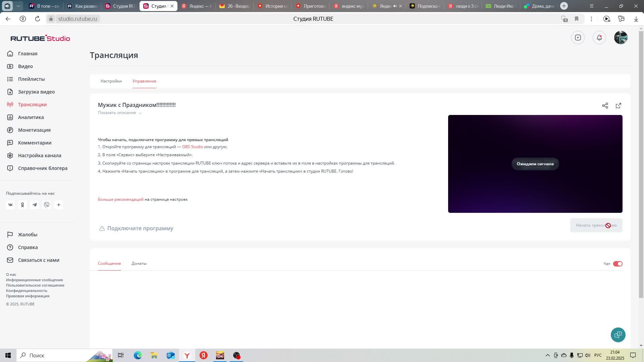
Task: Click the bookmark icon in address bar
Action: pyautogui.click(x=577, y=19)
